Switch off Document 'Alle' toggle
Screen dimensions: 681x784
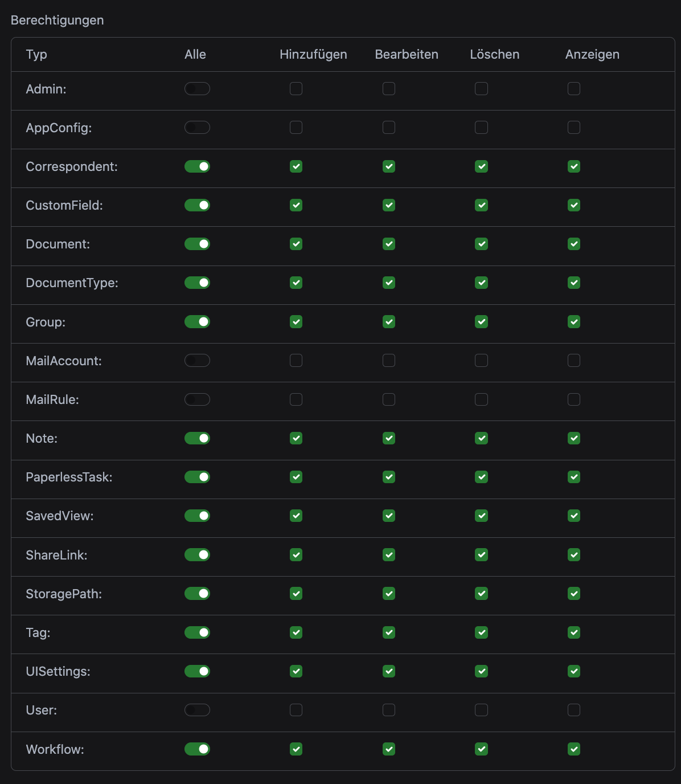(x=197, y=244)
